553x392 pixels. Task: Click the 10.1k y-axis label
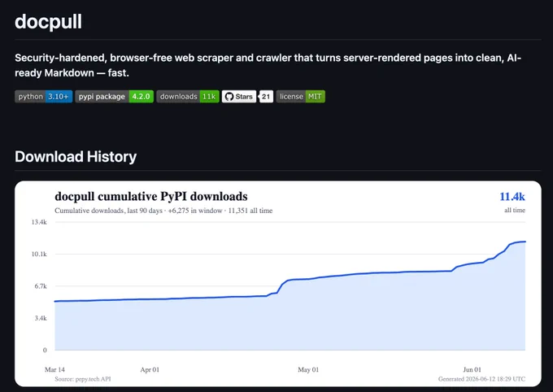(39, 254)
